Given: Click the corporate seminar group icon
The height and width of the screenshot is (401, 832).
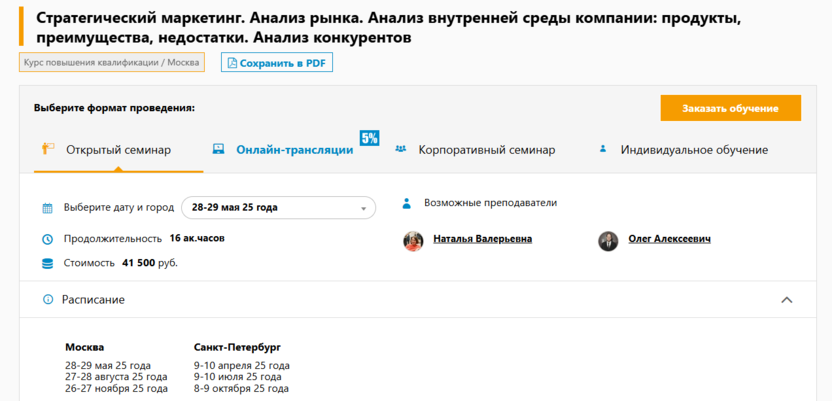Looking at the screenshot, I should tap(401, 149).
